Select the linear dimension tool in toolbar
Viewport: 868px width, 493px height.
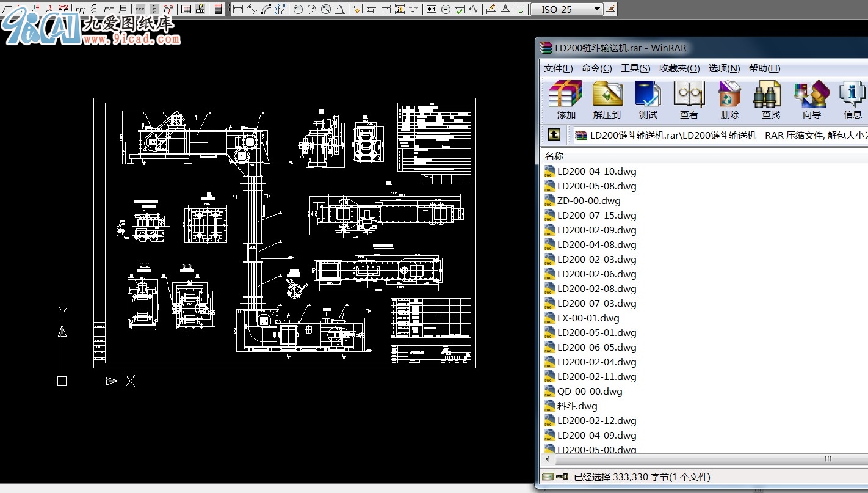pos(238,9)
